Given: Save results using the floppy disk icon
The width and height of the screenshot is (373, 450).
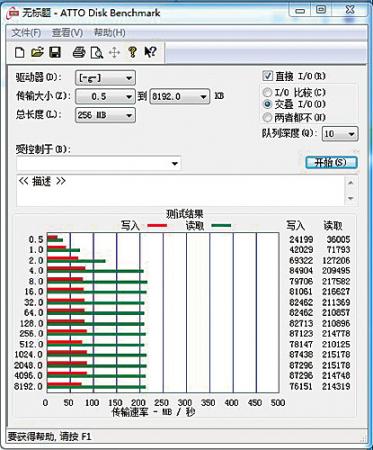Looking at the screenshot, I should coord(55,52).
